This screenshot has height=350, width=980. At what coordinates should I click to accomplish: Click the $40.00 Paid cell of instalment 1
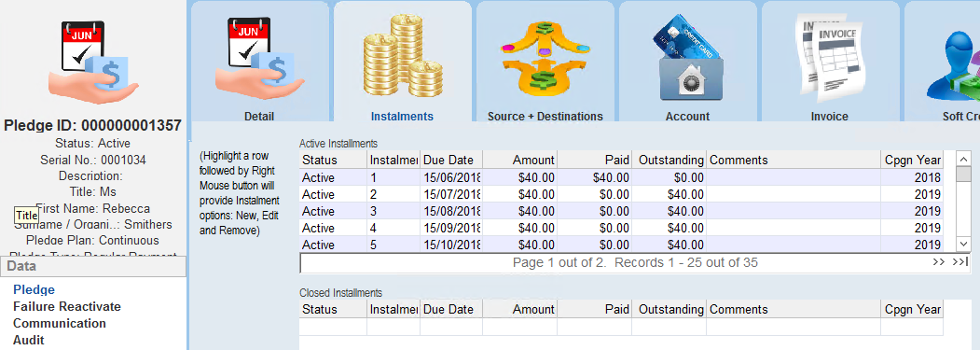[x=594, y=177]
